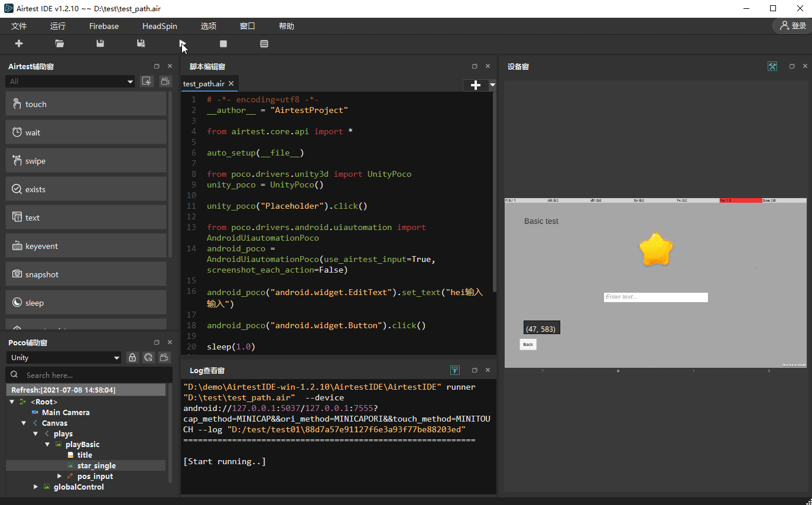
Task: Collapse the playBasic tree node
Action: click(47, 445)
